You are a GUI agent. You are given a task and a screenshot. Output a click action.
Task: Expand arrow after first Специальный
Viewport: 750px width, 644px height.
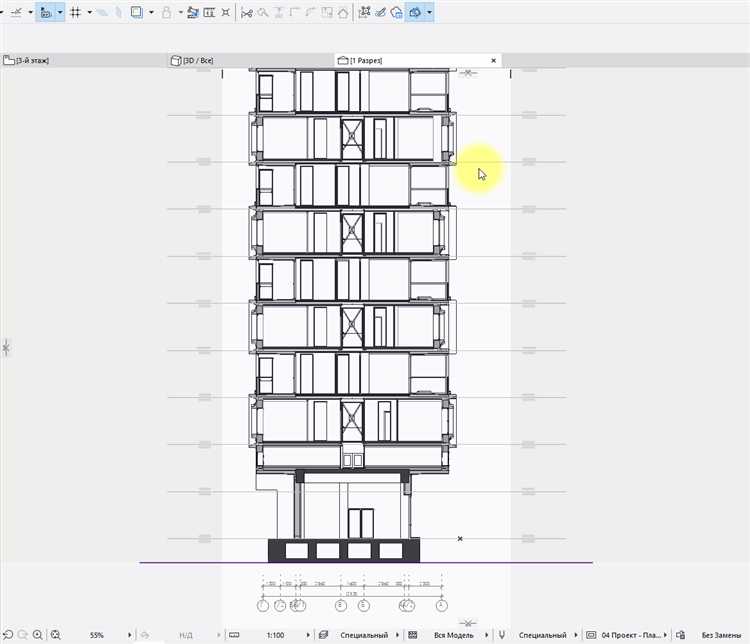pyautogui.click(x=397, y=635)
